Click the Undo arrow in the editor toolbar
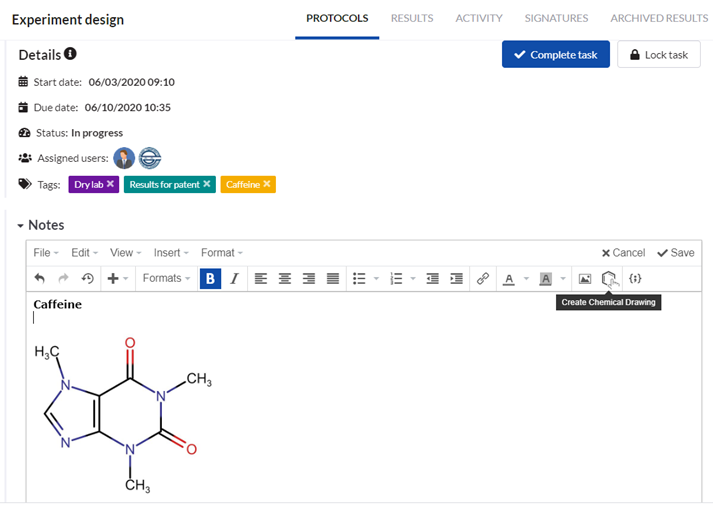 coord(40,278)
